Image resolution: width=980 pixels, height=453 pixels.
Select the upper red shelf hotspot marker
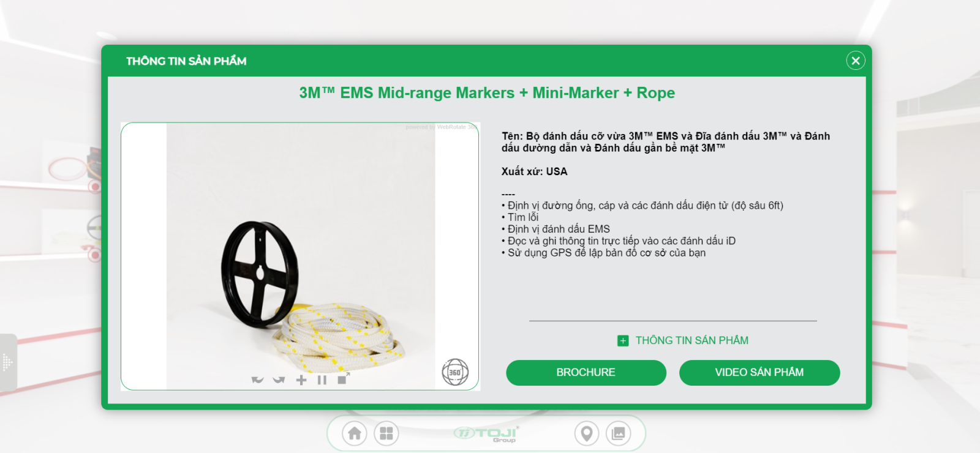[95, 185]
